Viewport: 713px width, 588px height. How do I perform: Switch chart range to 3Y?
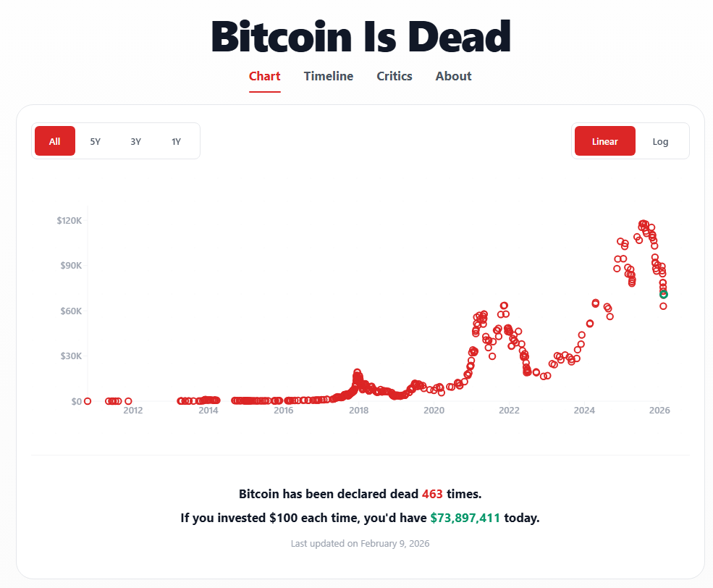(136, 141)
